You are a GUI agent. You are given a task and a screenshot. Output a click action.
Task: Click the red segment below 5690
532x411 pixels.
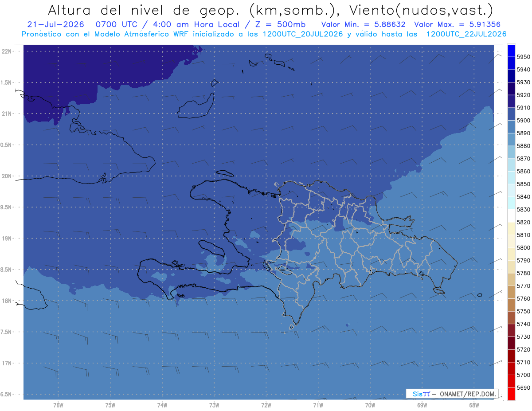[x=511, y=394]
